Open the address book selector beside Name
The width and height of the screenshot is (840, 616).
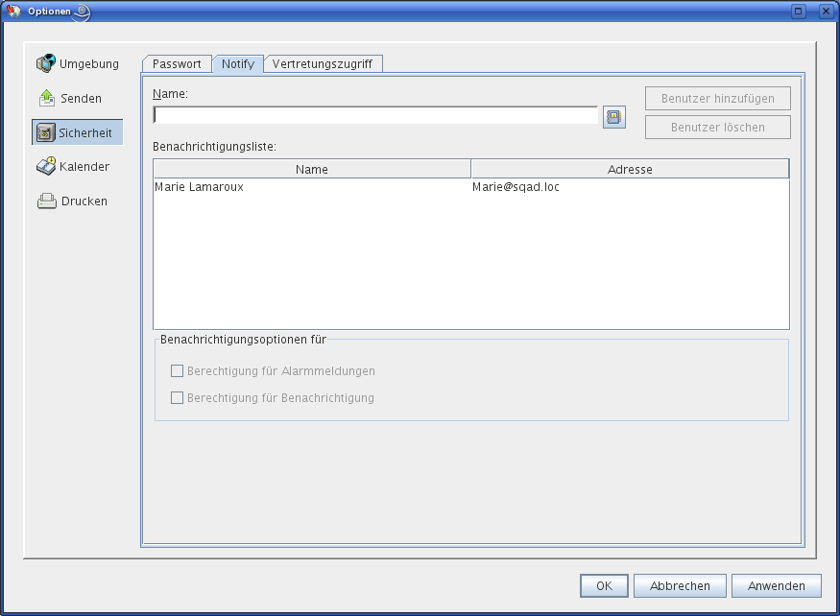(x=613, y=116)
